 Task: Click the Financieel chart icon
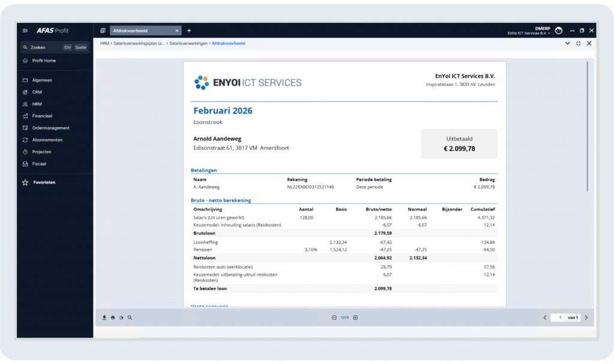(x=25, y=116)
